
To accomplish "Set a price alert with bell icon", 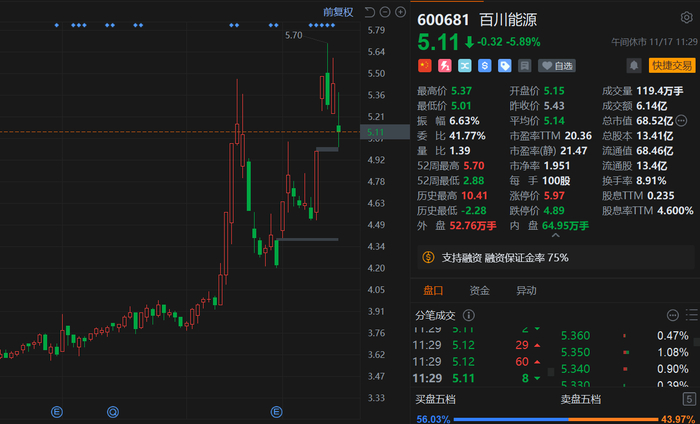I will point(633,66).
